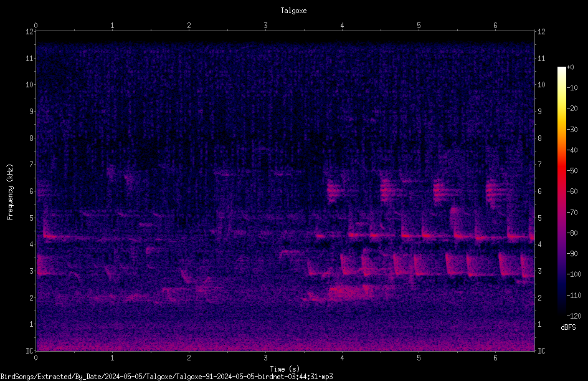Click the Time (s) axis label

coord(285,369)
